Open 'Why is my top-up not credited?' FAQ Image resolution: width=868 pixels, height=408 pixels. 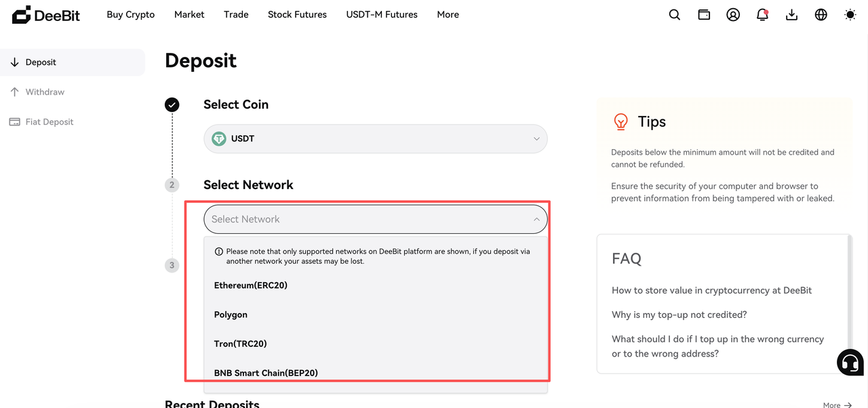pos(679,314)
